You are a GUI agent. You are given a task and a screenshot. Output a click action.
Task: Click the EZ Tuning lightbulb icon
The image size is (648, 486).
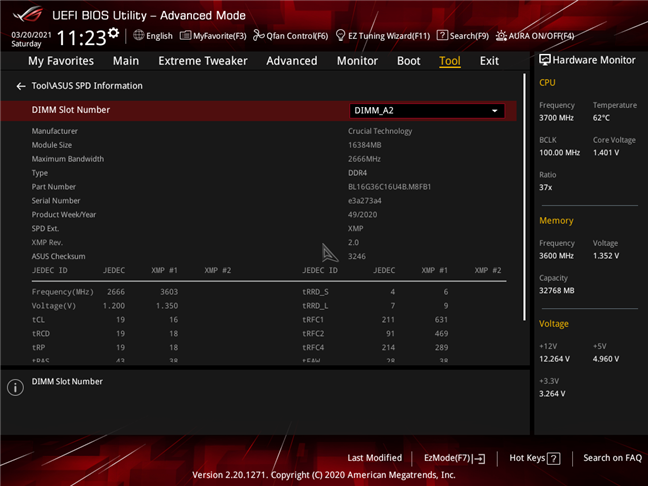point(341,36)
